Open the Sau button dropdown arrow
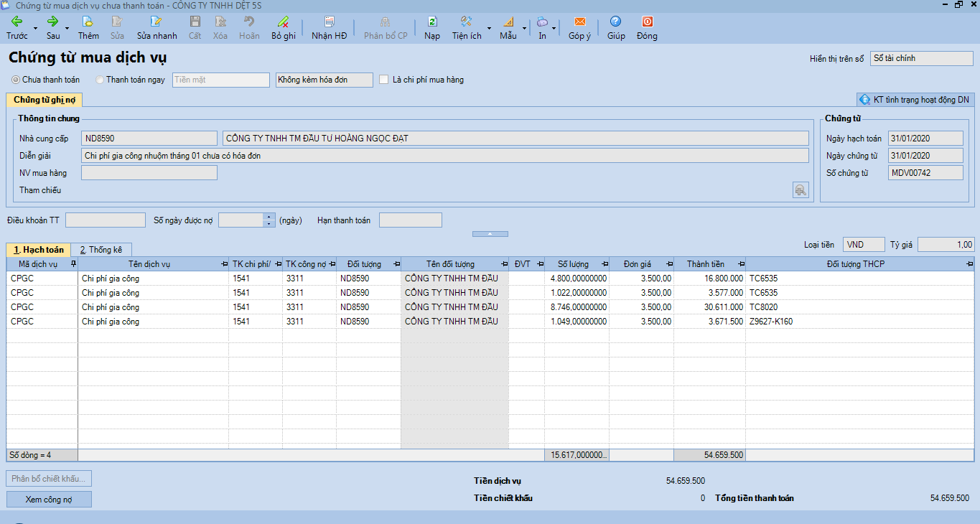 click(67, 29)
